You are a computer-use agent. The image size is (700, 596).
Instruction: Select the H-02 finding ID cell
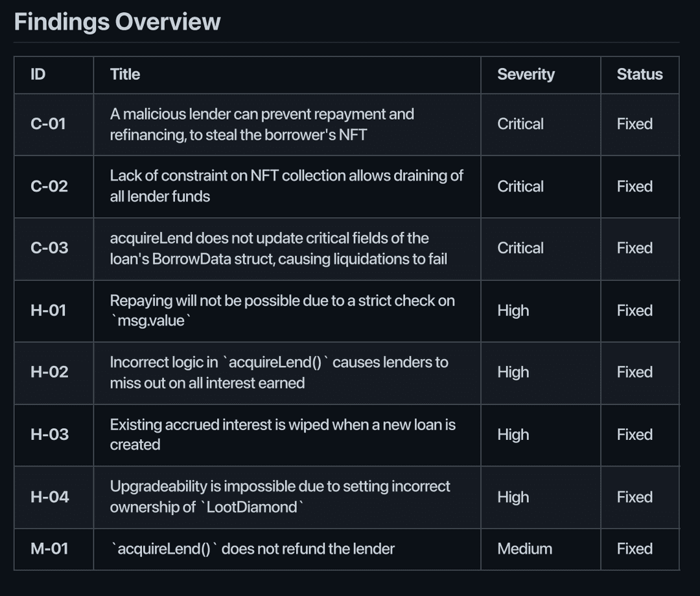point(49,372)
